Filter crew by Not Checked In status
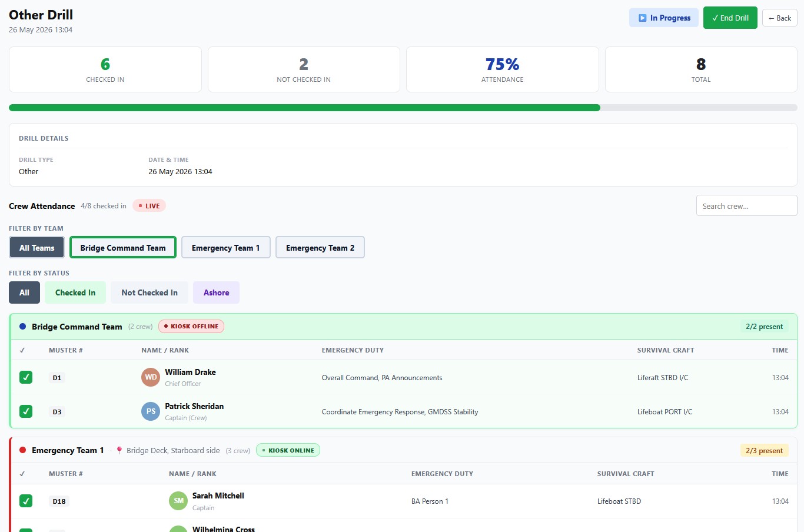This screenshot has height=532, width=804. tap(149, 292)
